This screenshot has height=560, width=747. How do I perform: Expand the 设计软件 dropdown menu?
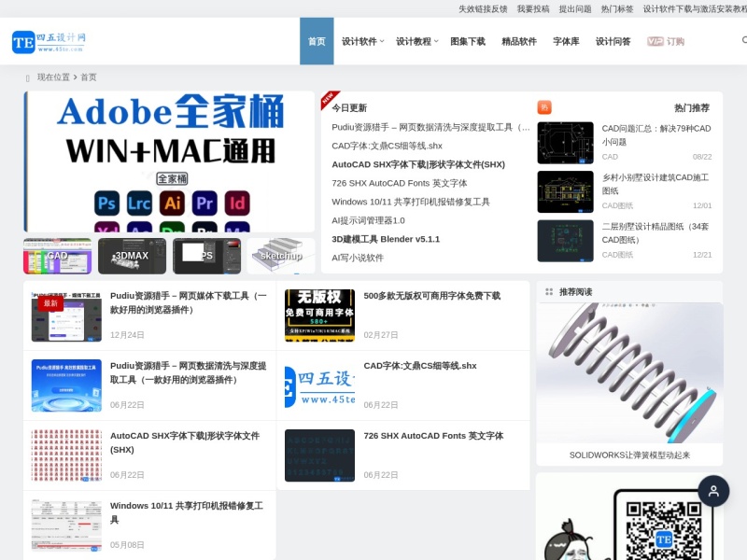click(362, 41)
